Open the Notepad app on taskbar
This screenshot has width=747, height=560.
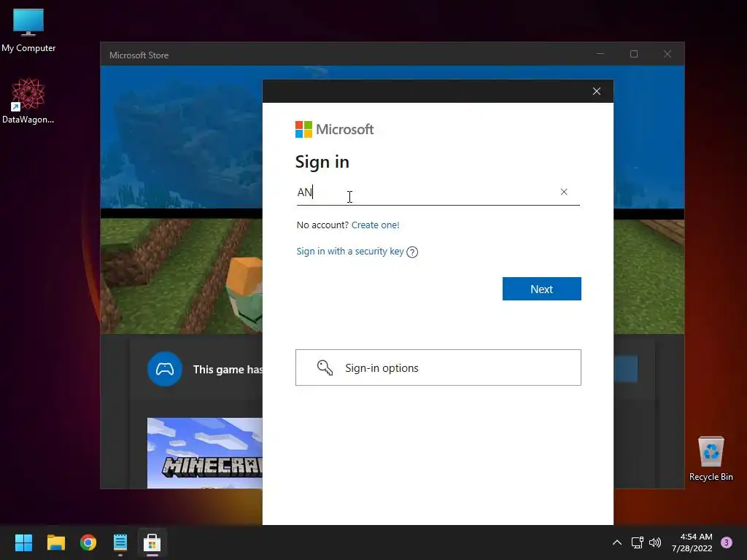[120, 542]
